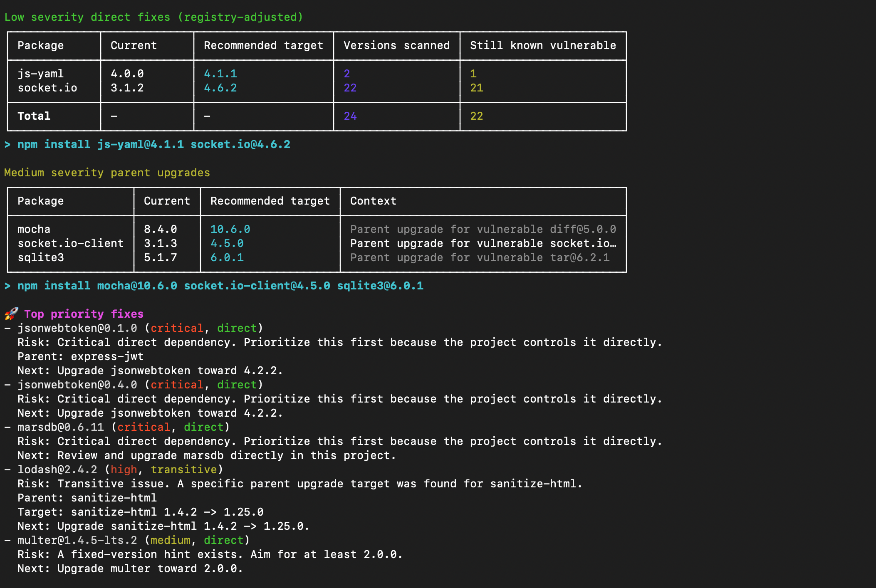
Task: Click the 'Versions scanned' column header
Action: click(x=397, y=45)
